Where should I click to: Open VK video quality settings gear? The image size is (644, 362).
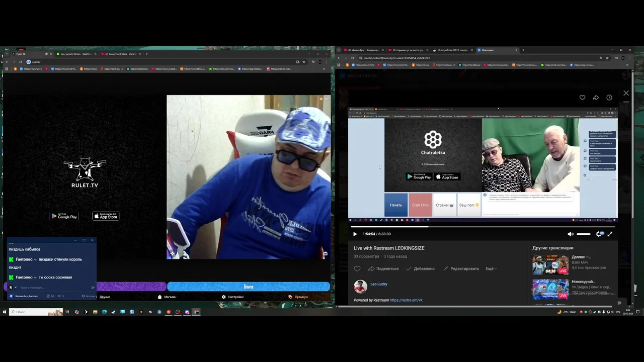(599, 234)
